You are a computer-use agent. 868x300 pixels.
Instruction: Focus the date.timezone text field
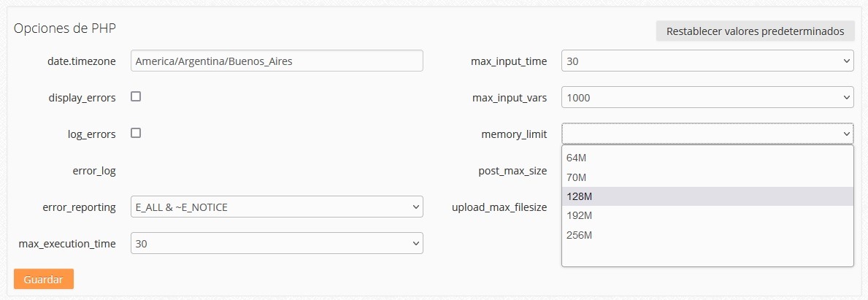click(x=277, y=61)
